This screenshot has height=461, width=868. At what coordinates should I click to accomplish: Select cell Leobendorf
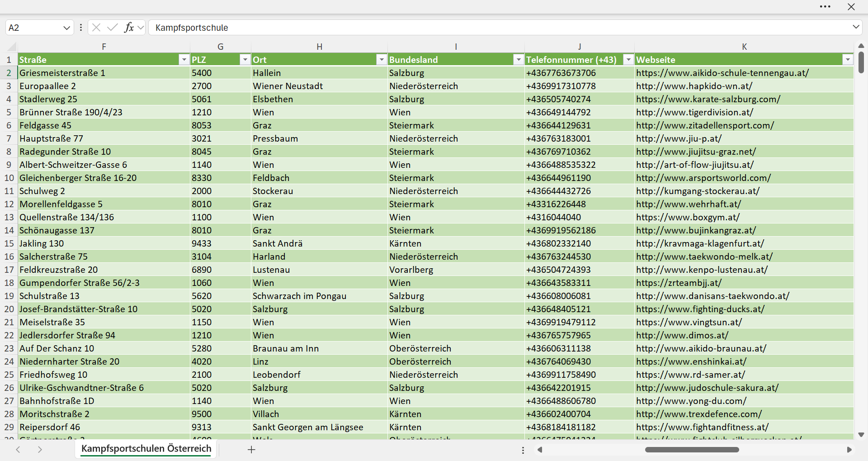319,375
